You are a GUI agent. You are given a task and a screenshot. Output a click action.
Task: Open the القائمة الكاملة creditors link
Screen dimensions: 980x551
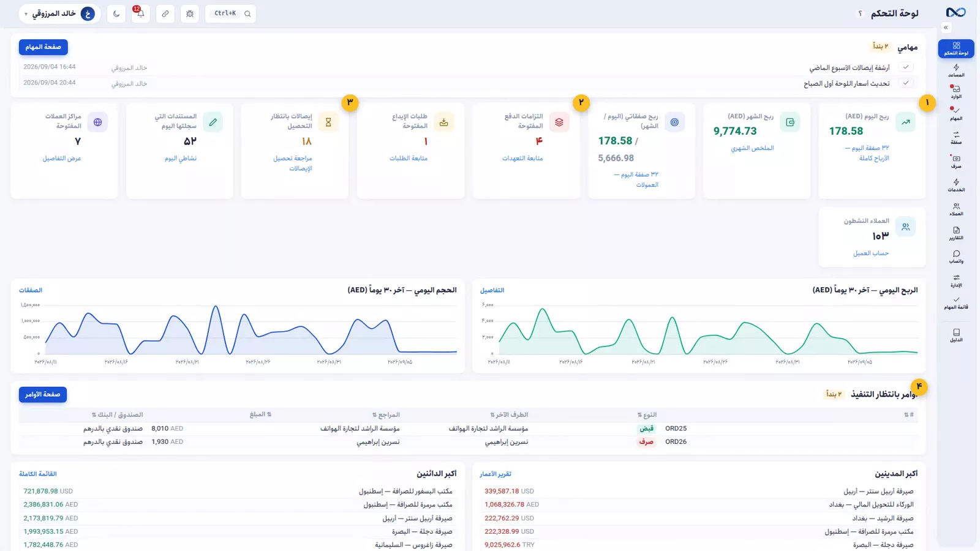point(38,474)
